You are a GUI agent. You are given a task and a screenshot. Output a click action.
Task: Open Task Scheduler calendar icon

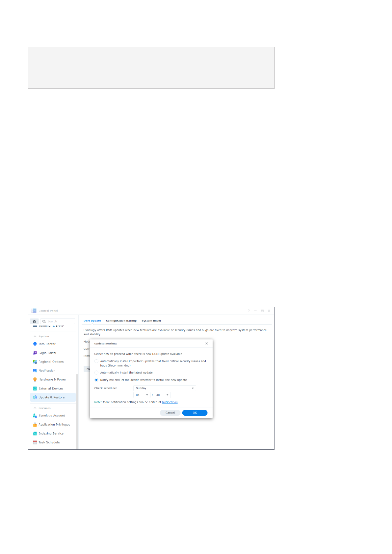pyautogui.click(x=35, y=442)
